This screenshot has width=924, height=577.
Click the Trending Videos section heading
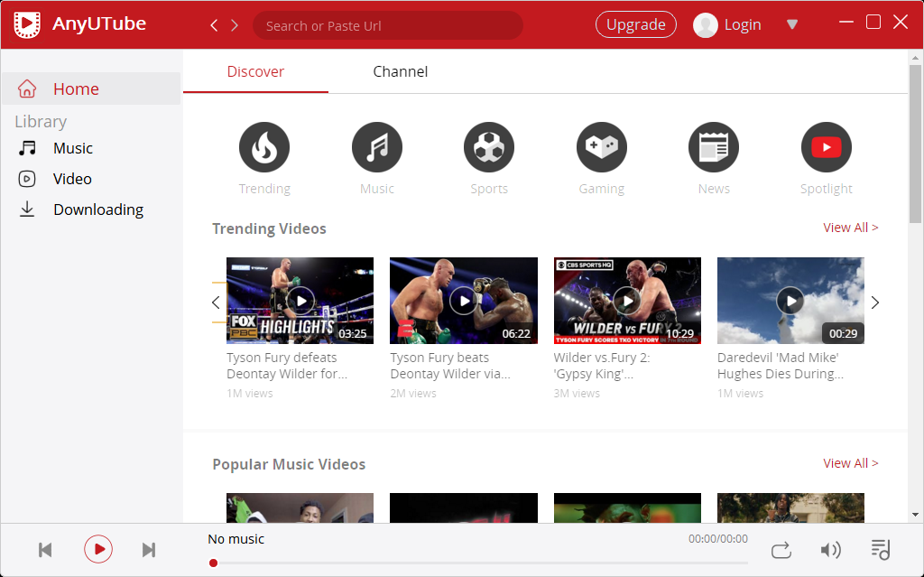click(x=269, y=228)
